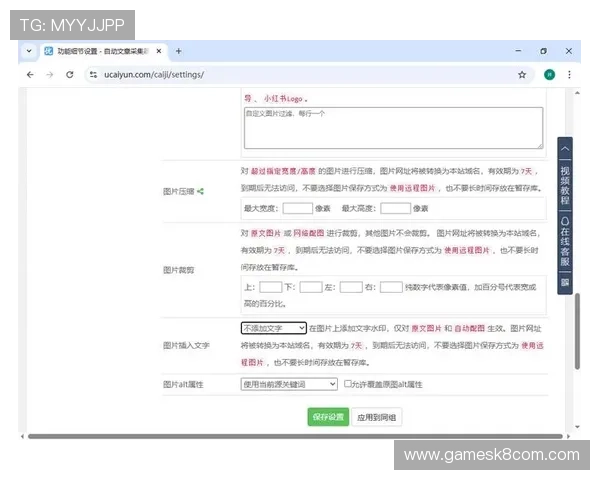
Task: Enable 允许覆盖原图alt属性 checkbox
Action: [347, 383]
